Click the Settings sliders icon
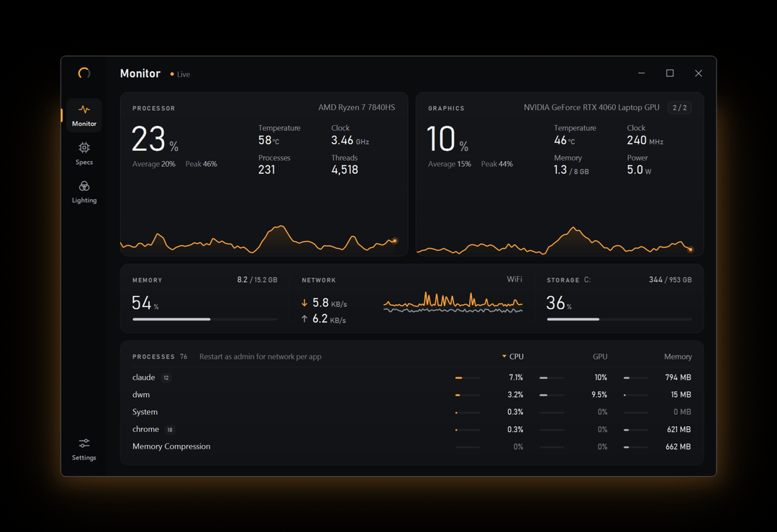 (x=84, y=444)
